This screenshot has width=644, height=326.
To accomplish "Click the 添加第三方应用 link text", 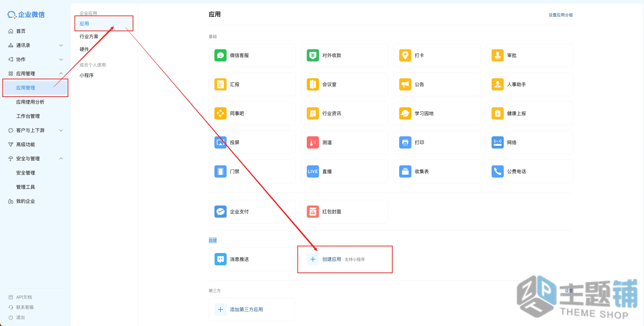I will (246, 309).
